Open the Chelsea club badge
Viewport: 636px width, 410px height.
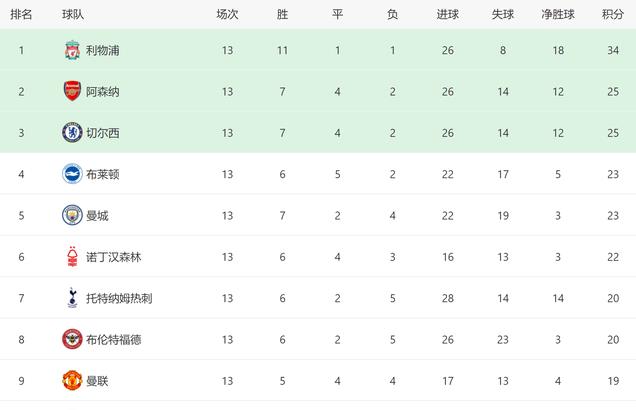click(72, 133)
